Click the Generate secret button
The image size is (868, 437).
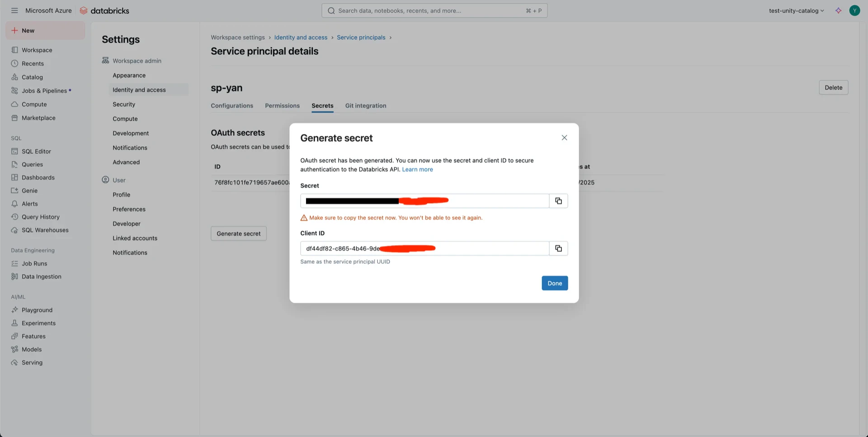pyautogui.click(x=239, y=233)
